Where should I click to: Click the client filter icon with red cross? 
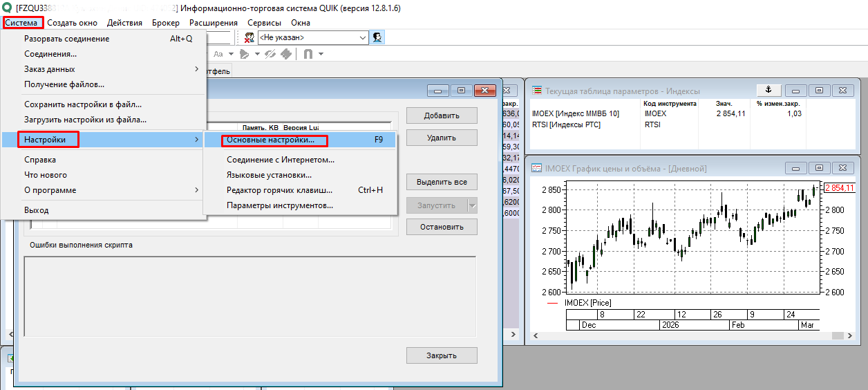(249, 38)
